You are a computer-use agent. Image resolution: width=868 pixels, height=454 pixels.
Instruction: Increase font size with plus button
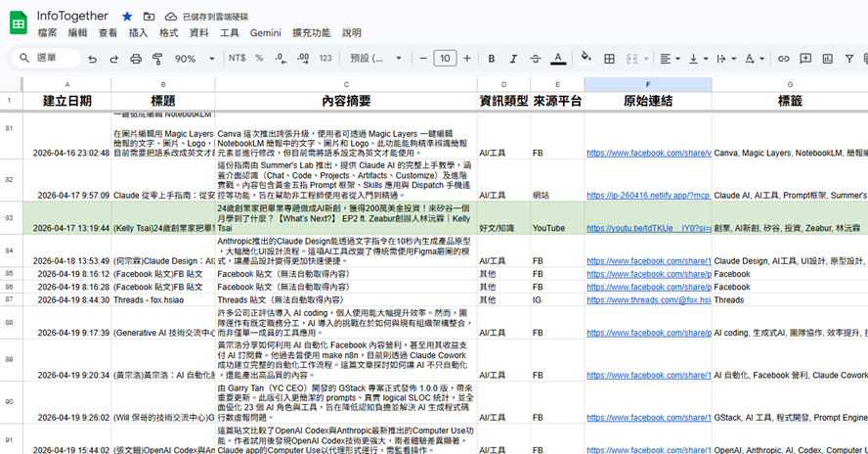tap(466, 58)
